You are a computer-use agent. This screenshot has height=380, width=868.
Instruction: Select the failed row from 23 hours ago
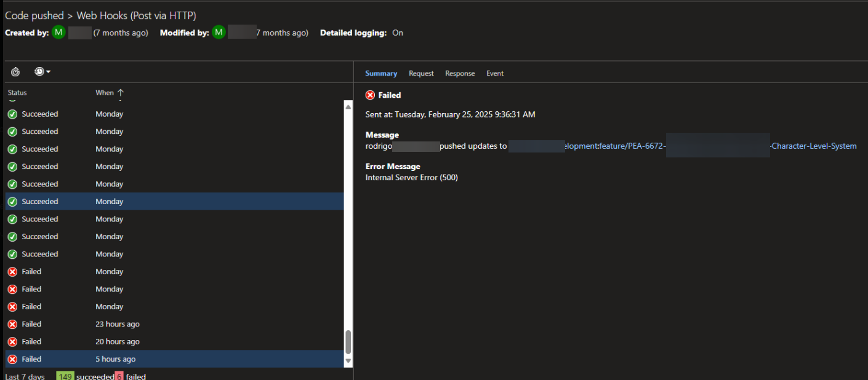coord(117,324)
